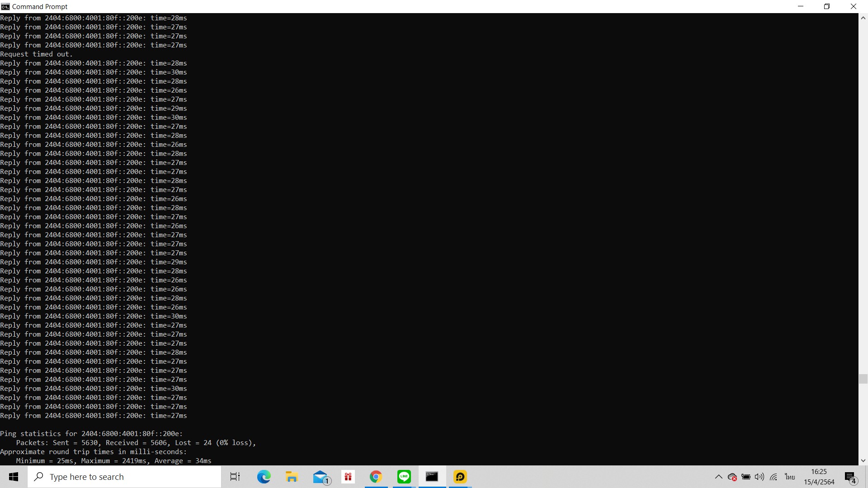Image resolution: width=868 pixels, height=488 pixels.
Task: Minimize the Command Prompt window
Action: tap(801, 6)
